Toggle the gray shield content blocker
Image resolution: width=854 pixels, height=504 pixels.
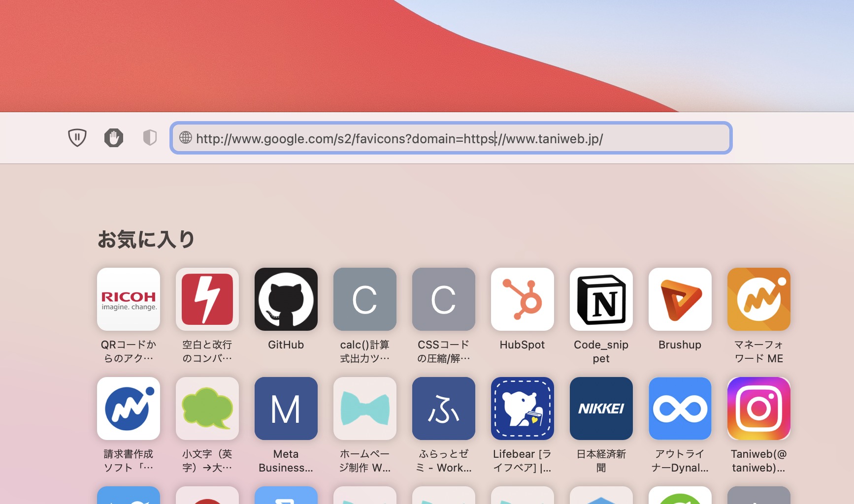tap(149, 138)
